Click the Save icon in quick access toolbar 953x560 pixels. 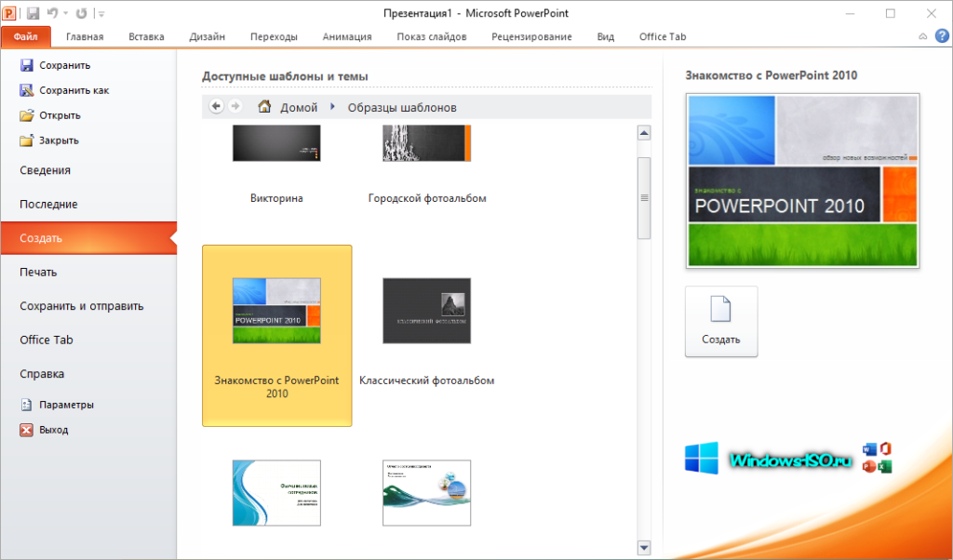(x=33, y=13)
